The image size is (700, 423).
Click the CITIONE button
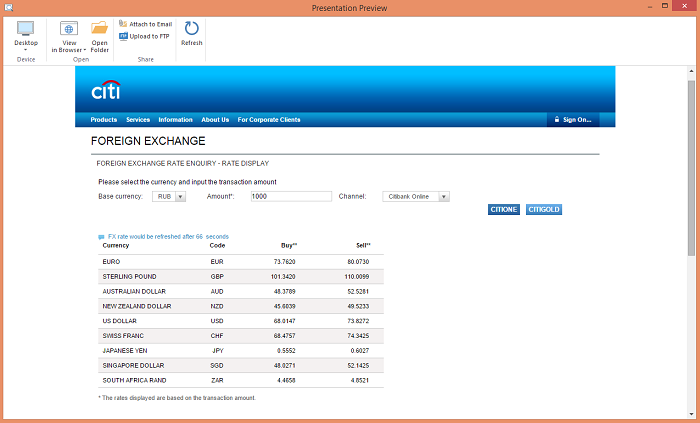(504, 209)
